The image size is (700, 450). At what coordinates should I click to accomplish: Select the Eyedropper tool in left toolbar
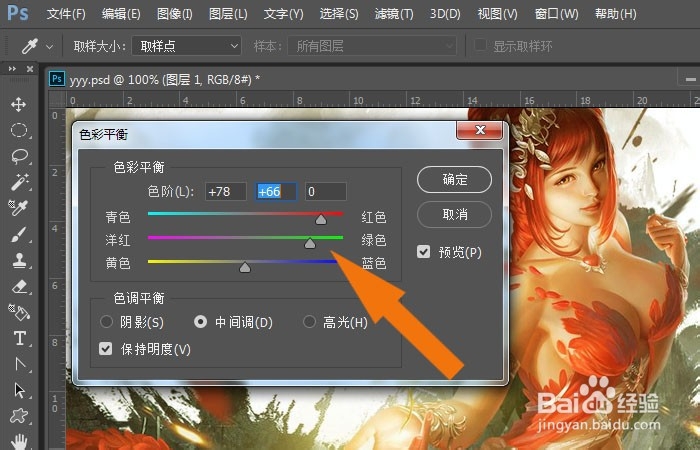(18, 208)
